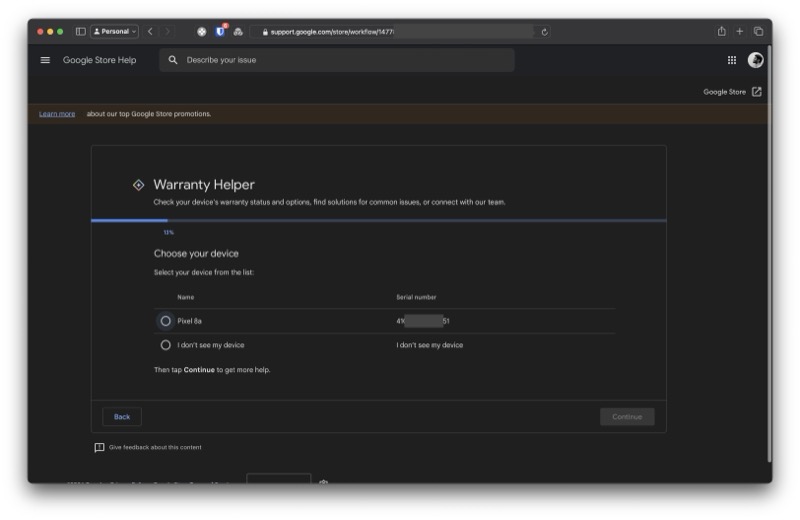Reload the current page
Viewport: 800px width, 520px height.
(x=544, y=32)
